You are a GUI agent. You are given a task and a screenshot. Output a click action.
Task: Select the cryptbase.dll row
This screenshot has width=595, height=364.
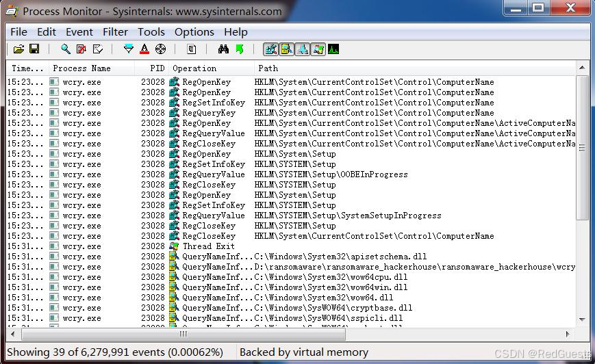click(291, 307)
